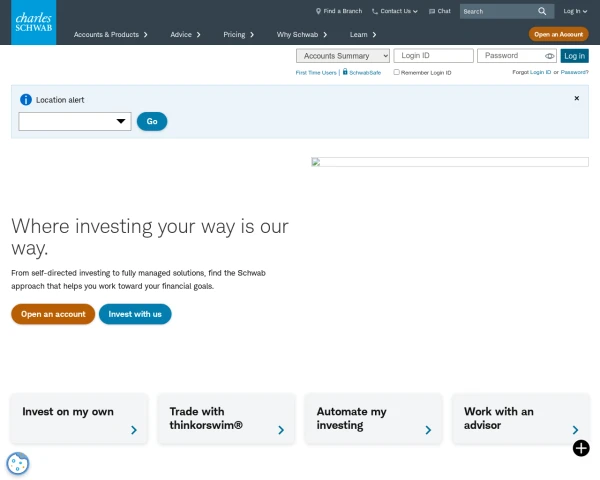Open Accounts & Products menu

(106, 35)
